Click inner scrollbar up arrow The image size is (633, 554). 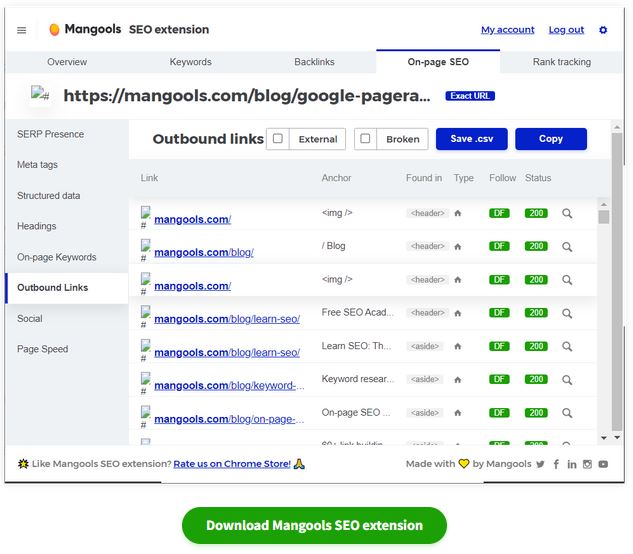coord(604,204)
